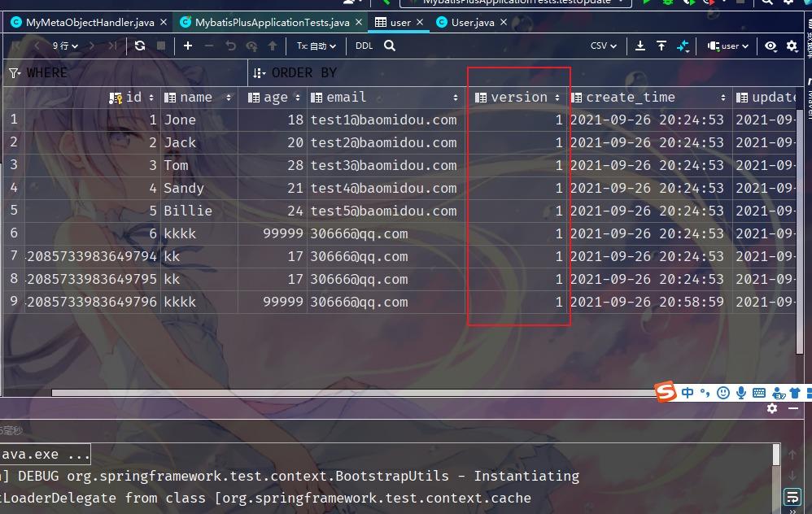Open the user table switcher dropdown
The width and height of the screenshot is (812, 514).
728,46
